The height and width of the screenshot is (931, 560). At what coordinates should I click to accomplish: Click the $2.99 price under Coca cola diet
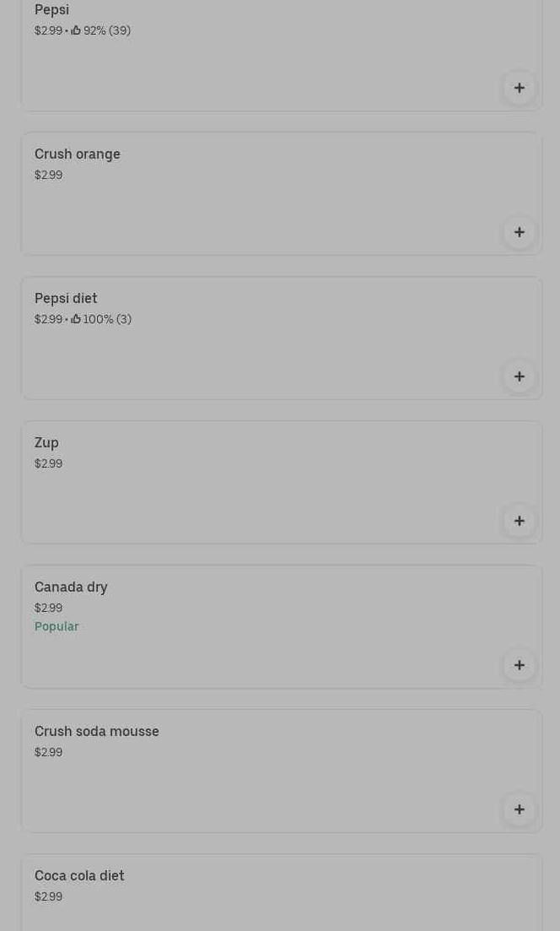48,896
